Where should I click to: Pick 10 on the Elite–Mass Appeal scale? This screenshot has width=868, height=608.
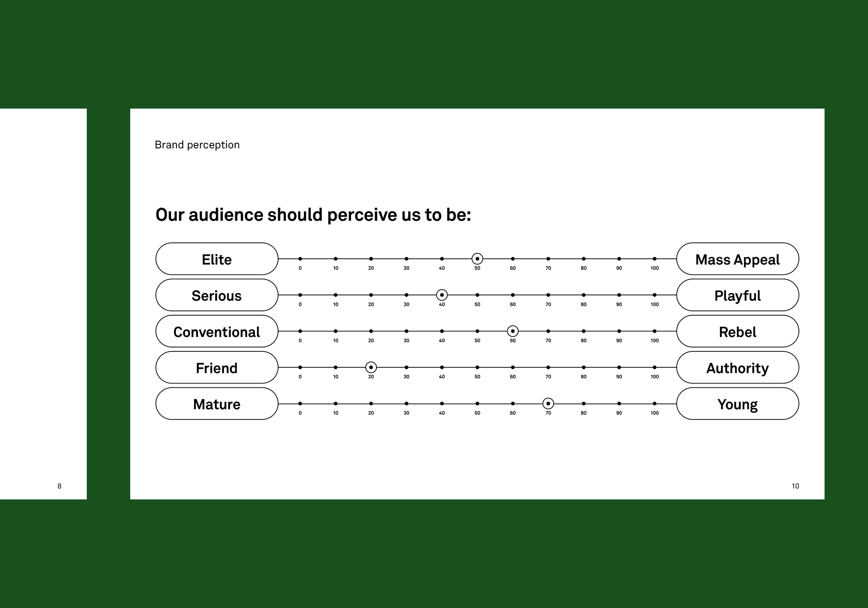point(335,259)
